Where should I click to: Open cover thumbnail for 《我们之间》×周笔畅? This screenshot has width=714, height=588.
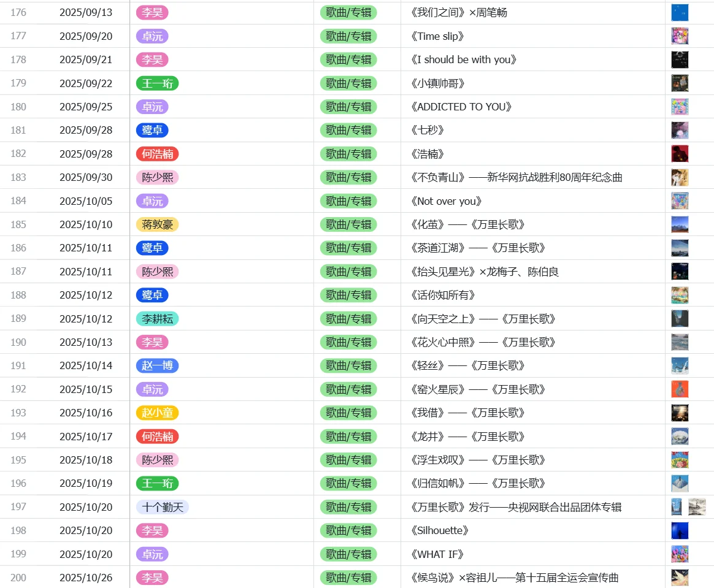680,13
